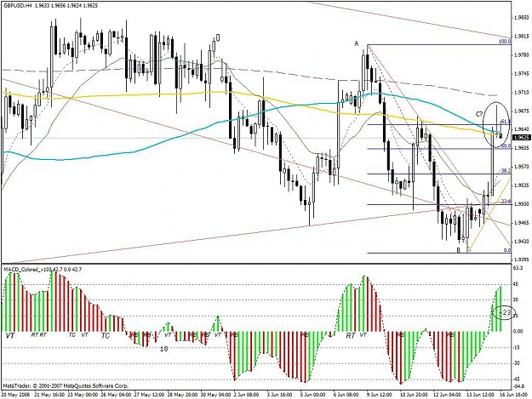The height and width of the screenshot is (399, 532).
Task: Click the 30 May 04:00 time label
Action: tap(215, 395)
